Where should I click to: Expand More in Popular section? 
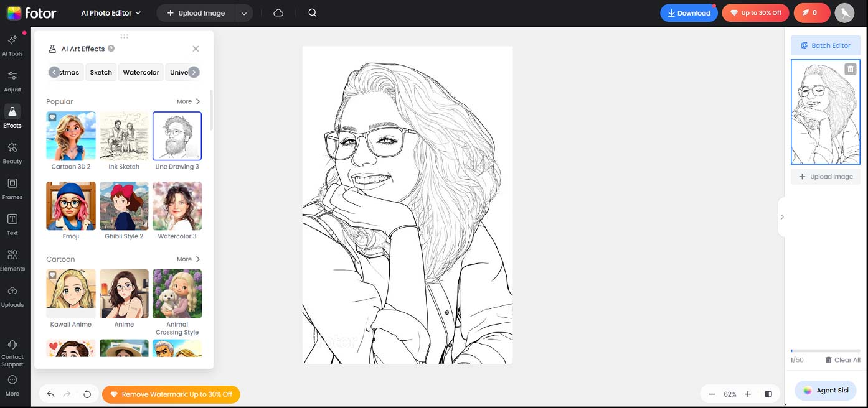pos(188,101)
